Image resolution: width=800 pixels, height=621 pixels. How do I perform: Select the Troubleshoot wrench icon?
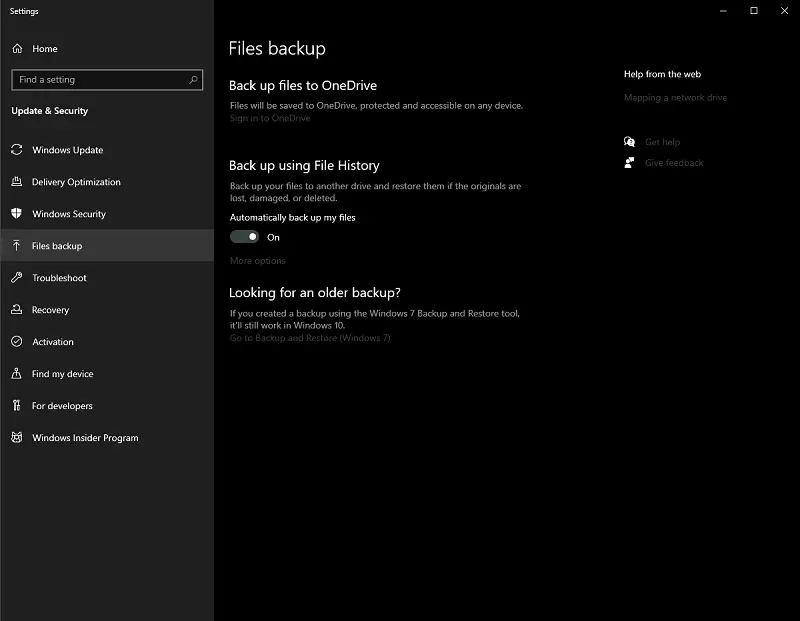coord(17,277)
